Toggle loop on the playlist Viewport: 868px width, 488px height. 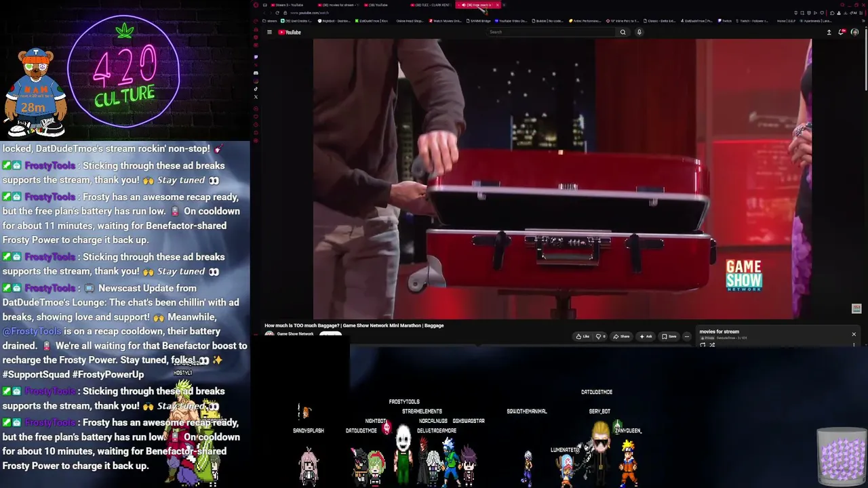[703, 345]
